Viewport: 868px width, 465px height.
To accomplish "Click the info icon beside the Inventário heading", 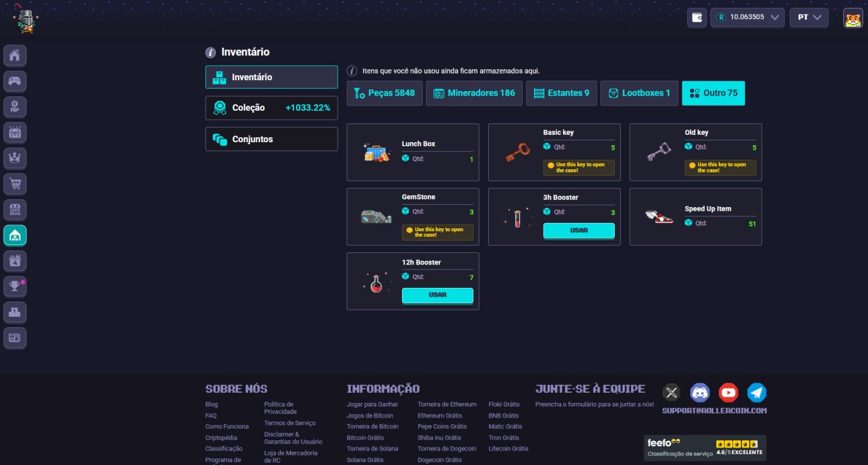I will 210,52.
